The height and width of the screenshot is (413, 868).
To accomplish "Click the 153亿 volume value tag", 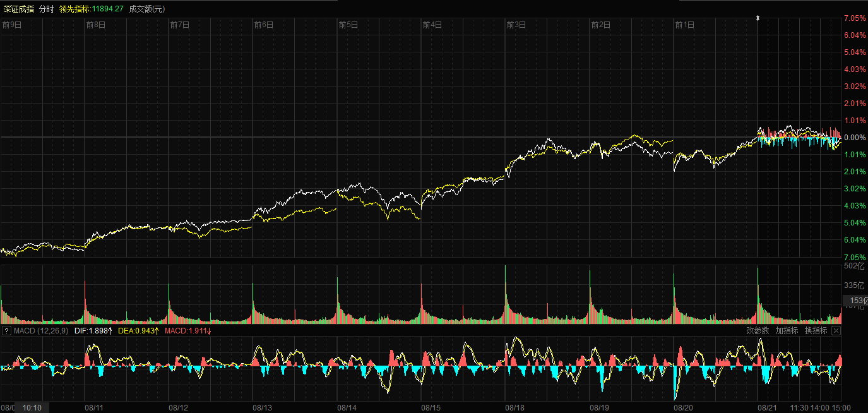I will (x=855, y=301).
